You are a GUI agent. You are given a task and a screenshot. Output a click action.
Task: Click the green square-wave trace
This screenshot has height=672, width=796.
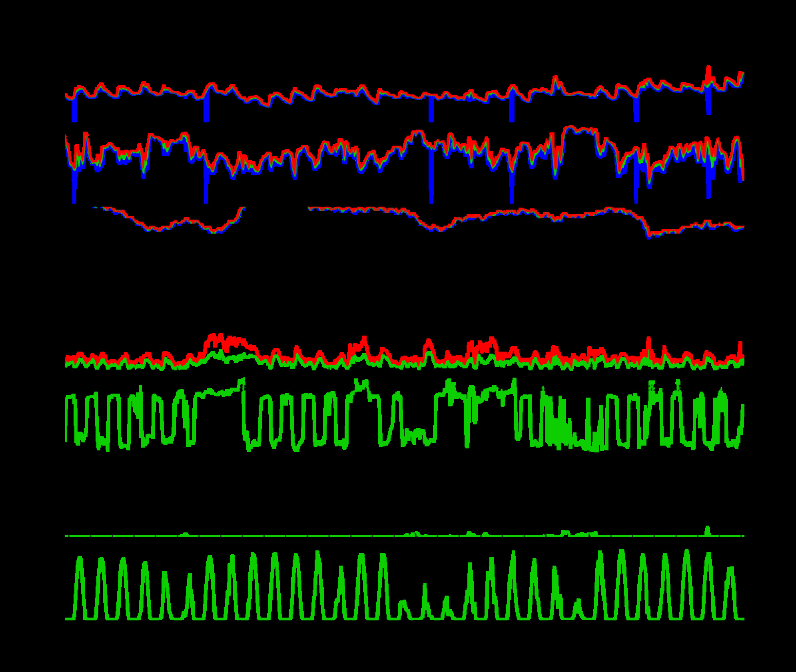click(x=405, y=415)
